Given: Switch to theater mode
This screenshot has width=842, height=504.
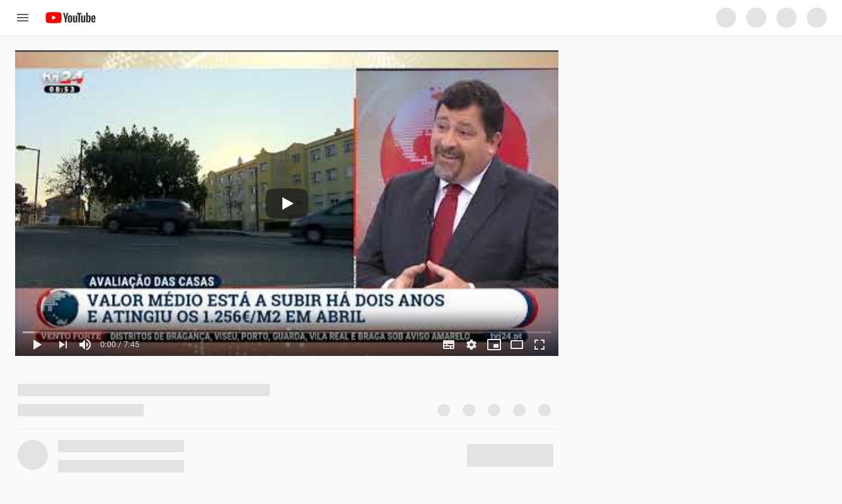Looking at the screenshot, I should click(517, 345).
